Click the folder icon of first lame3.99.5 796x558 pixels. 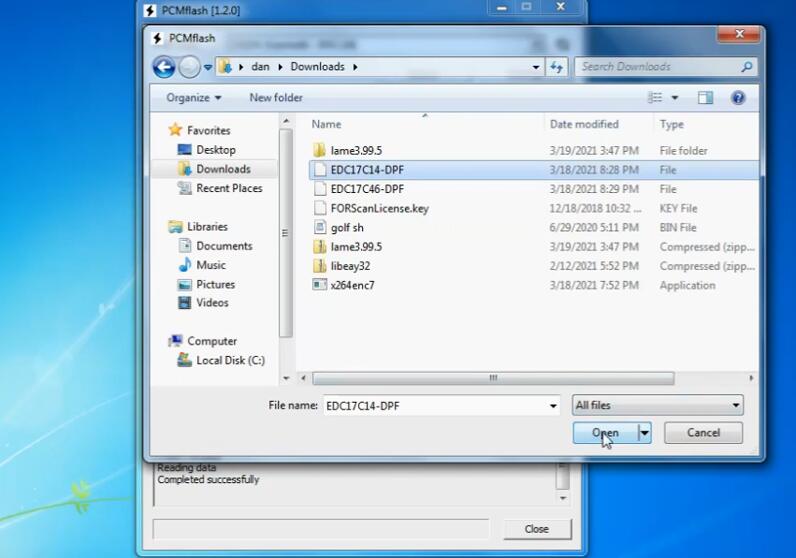click(x=319, y=150)
